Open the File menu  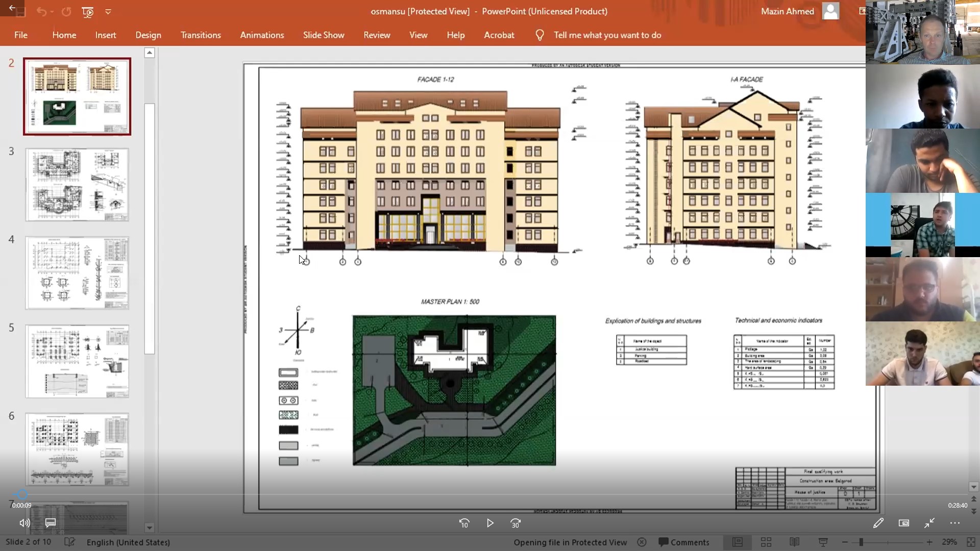click(21, 35)
